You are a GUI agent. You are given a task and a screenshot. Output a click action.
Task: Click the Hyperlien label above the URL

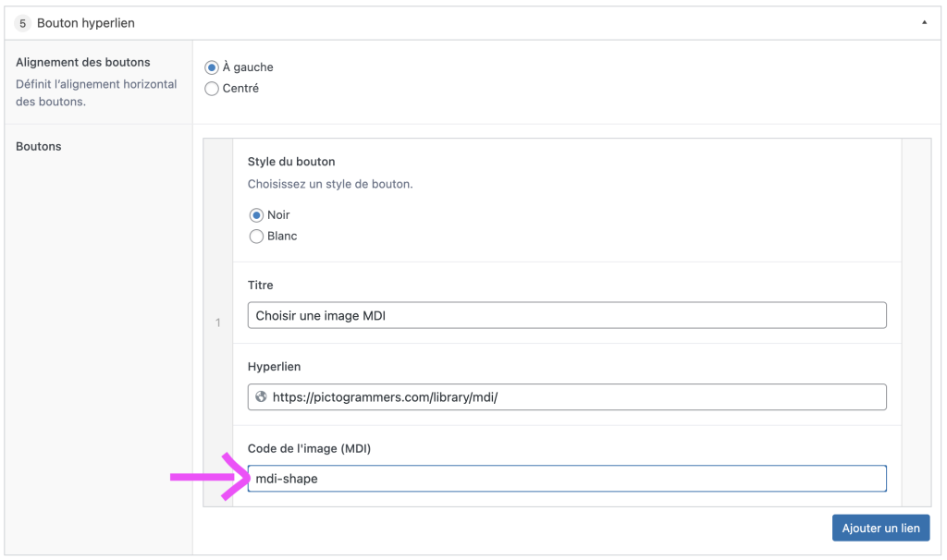coord(275,367)
